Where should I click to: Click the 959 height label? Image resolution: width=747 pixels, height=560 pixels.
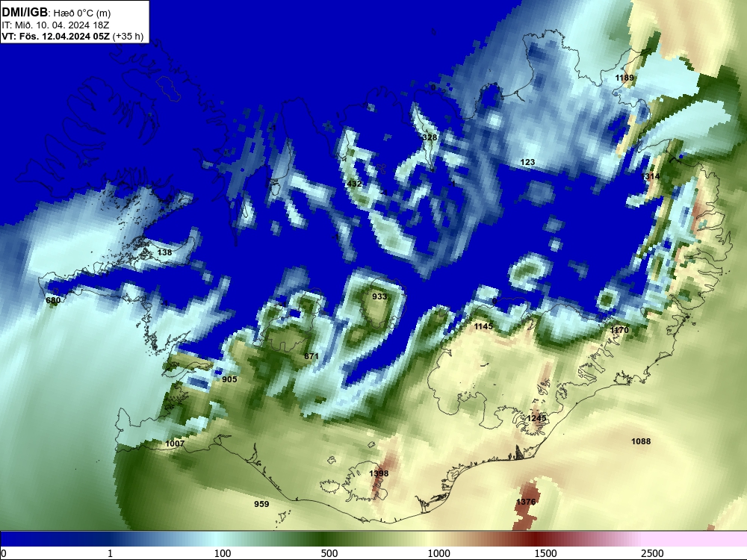coord(261,504)
